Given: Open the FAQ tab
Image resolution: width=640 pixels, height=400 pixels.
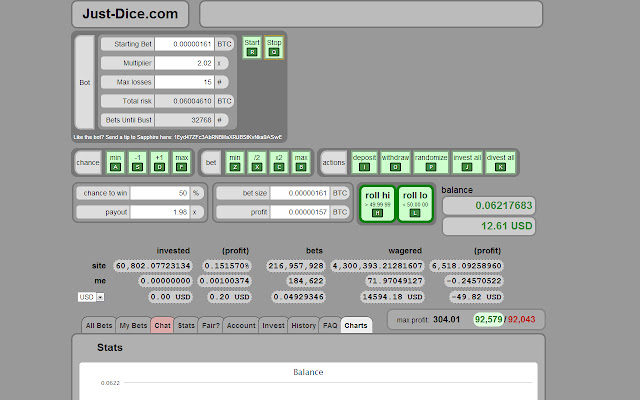Looking at the screenshot, I should pyautogui.click(x=330, y=325).
